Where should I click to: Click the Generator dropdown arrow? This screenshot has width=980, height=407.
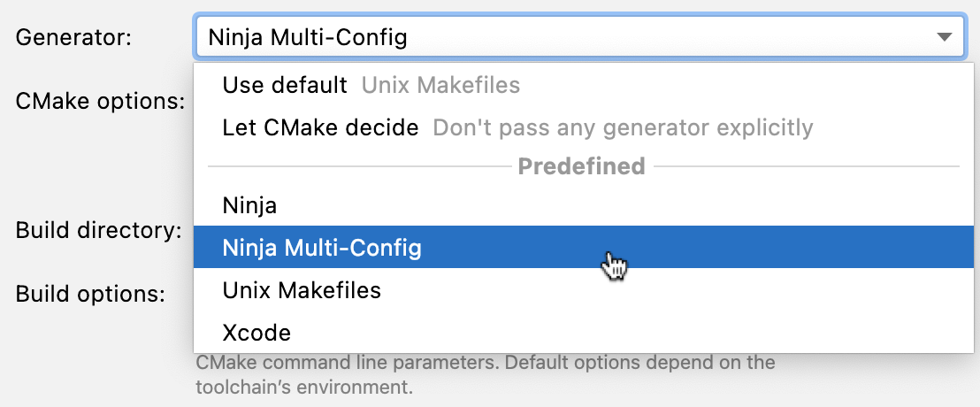click(x=944, y=37)
